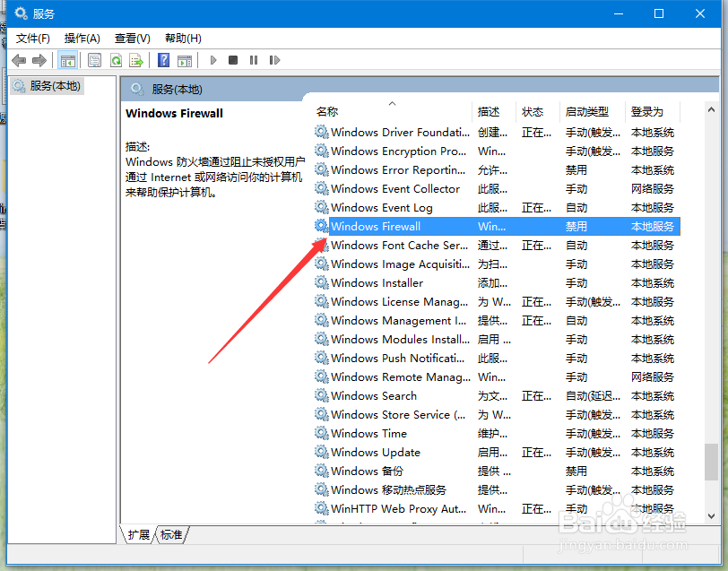Select the Windows Modules Install... row
The height and width of the screenshot is (571, 728).
pos(497,339)
